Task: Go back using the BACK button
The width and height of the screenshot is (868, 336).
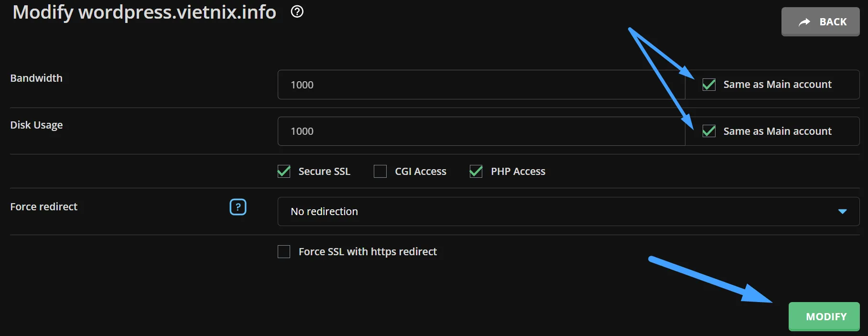Action: coord(820,22)
